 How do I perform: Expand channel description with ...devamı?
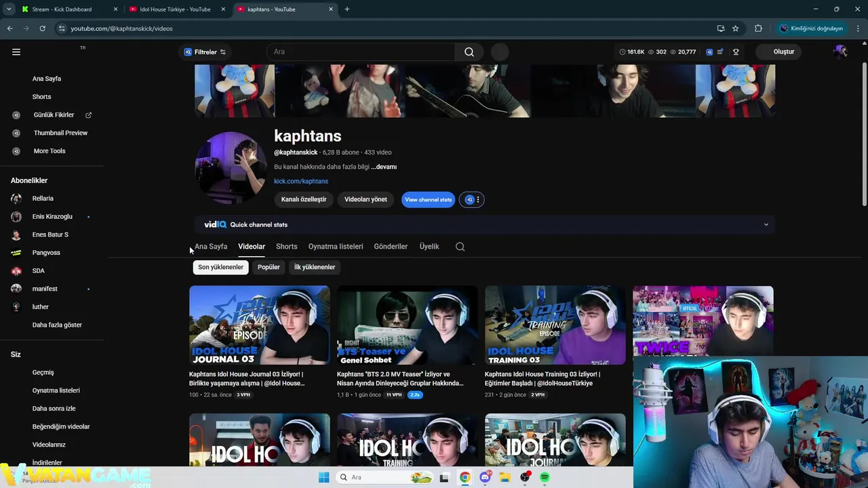click(384, 167)
